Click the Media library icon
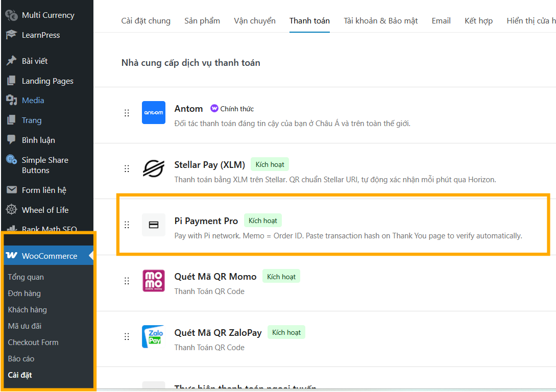 pos(11,101)
